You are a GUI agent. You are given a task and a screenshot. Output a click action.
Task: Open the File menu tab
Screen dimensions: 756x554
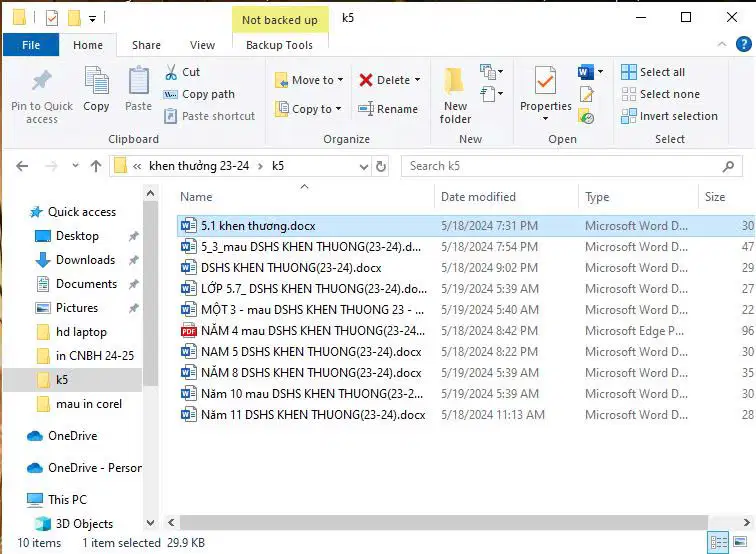click(31, 45)
